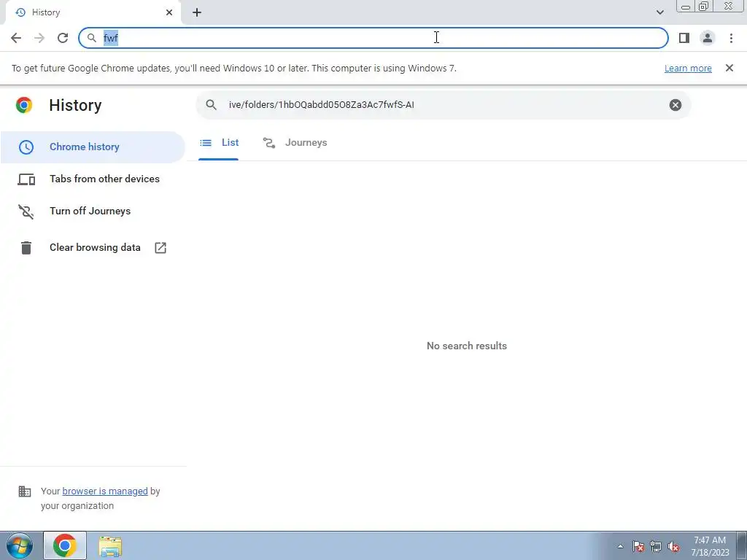Click the Action Center flag icon

pyautogui.click(x=638, y=546)
